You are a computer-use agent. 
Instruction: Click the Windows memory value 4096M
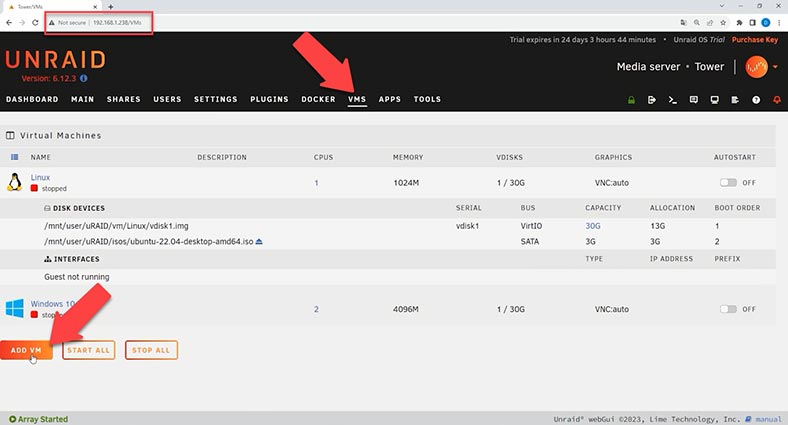pos(406,309)
